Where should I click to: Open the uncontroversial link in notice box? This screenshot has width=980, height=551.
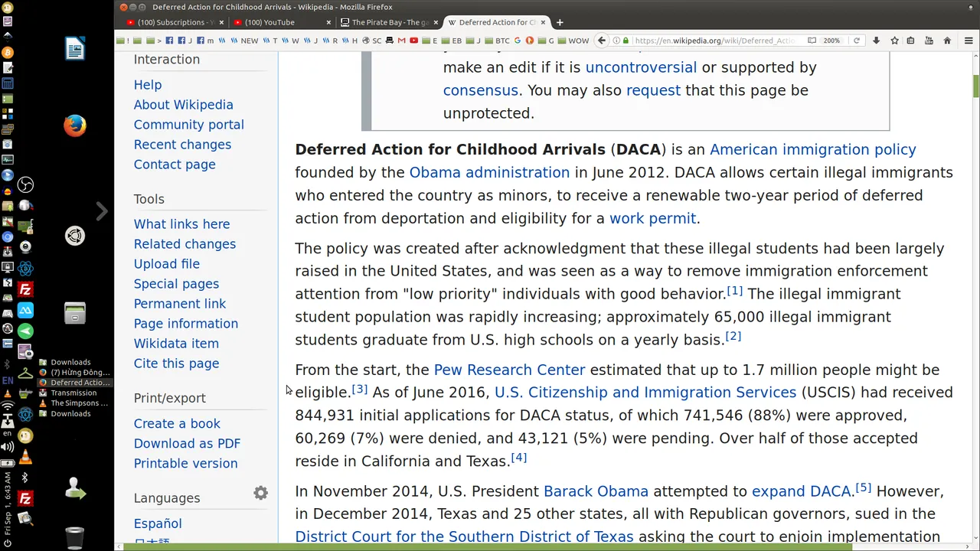[641, 67]
